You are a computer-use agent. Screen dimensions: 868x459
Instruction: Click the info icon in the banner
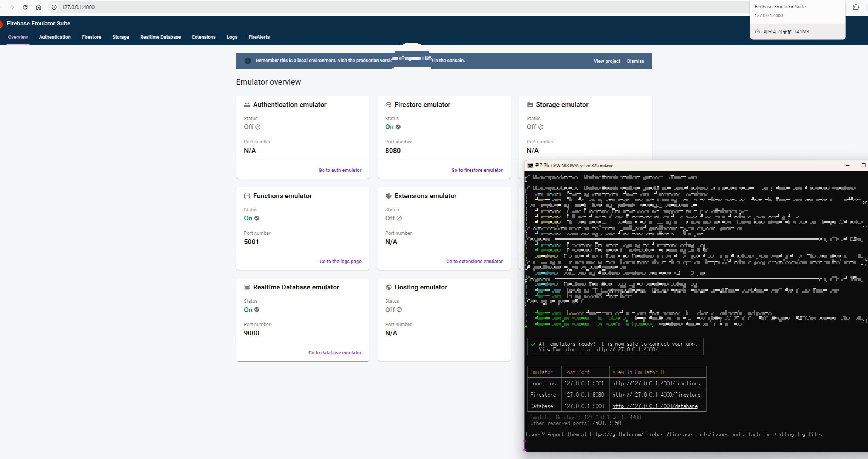(x=248, y=61)
